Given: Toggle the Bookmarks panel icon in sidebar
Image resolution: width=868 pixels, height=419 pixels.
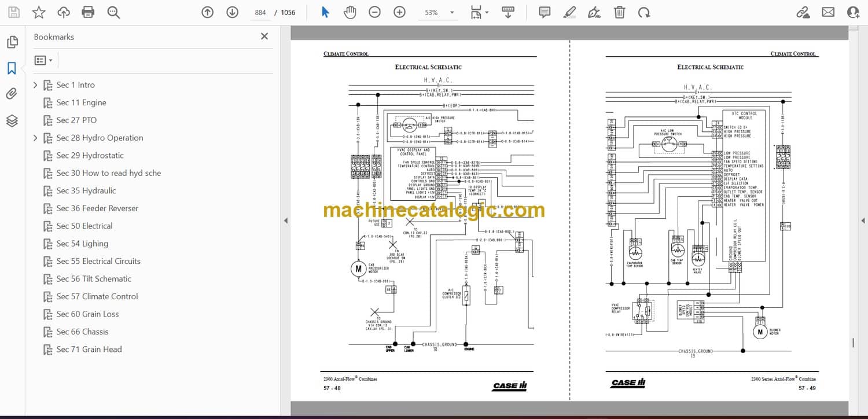Looking at the screenshot, I should pos(12,68).
